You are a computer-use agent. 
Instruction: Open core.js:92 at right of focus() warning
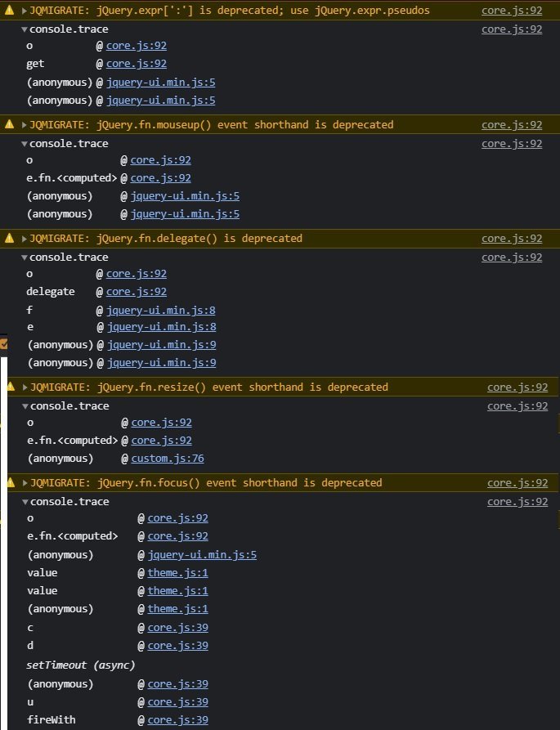[517, 483]
